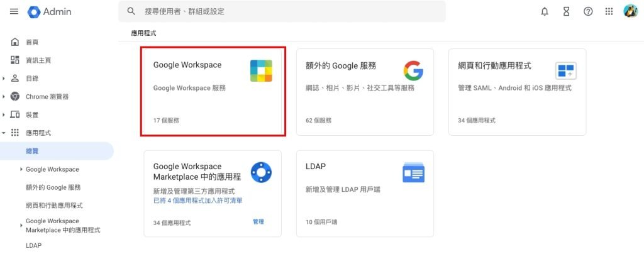Click the person icon for 目錄
The width and height of the screenshot is (644, 254).
point(15,78)
